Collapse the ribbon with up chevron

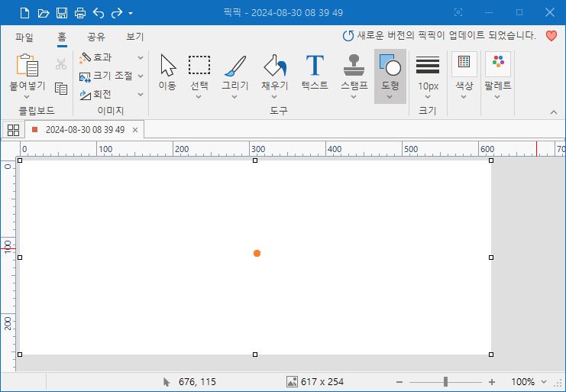coord(554,112)
